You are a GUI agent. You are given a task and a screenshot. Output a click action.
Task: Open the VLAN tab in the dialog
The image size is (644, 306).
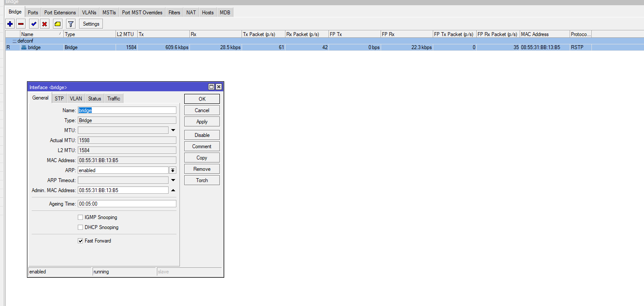76,99
